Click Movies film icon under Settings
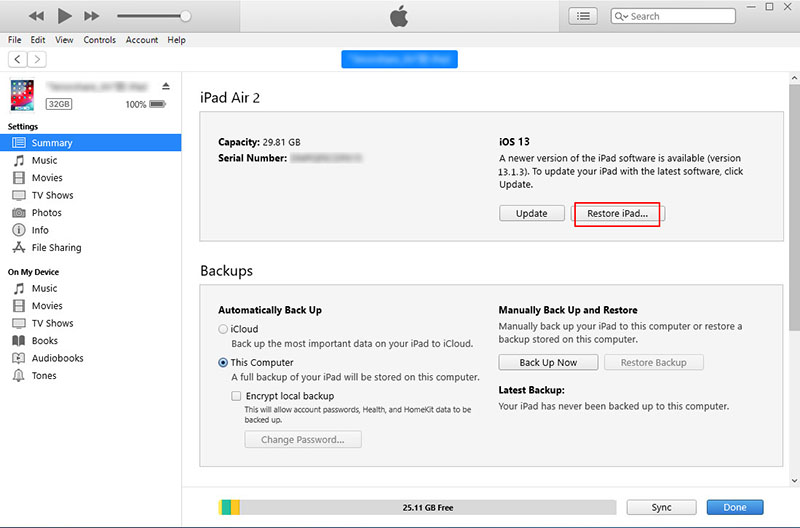 [x=19, y=178]
